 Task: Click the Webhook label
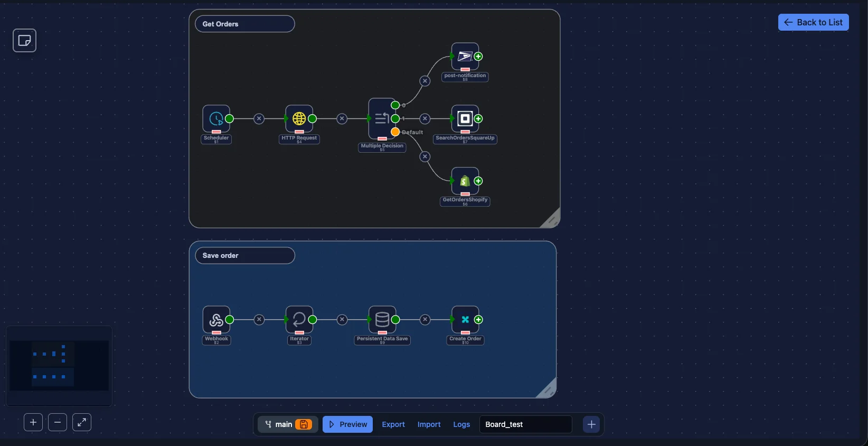[x=216, y=340]
